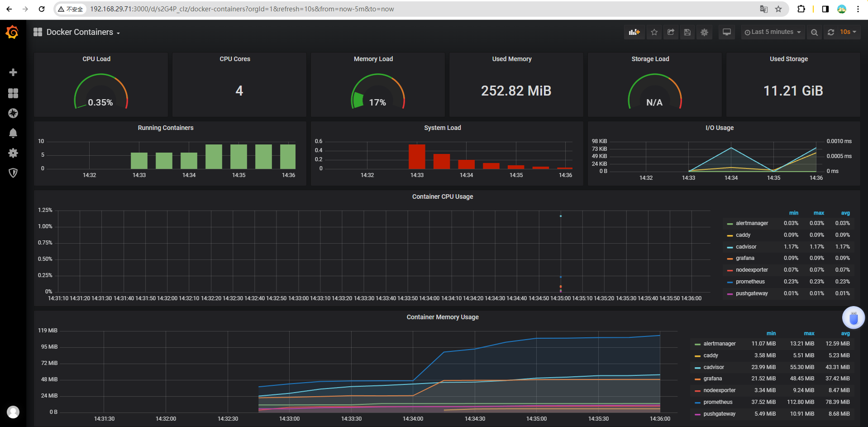Open the I/O Usage panel title menu
Image resolution: width=868 pixels, height=427 pixels.
point(720,128)
